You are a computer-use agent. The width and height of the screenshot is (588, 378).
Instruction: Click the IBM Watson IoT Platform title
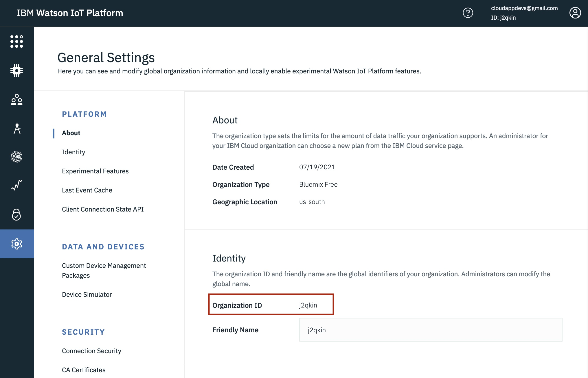(x=70, y=13)
